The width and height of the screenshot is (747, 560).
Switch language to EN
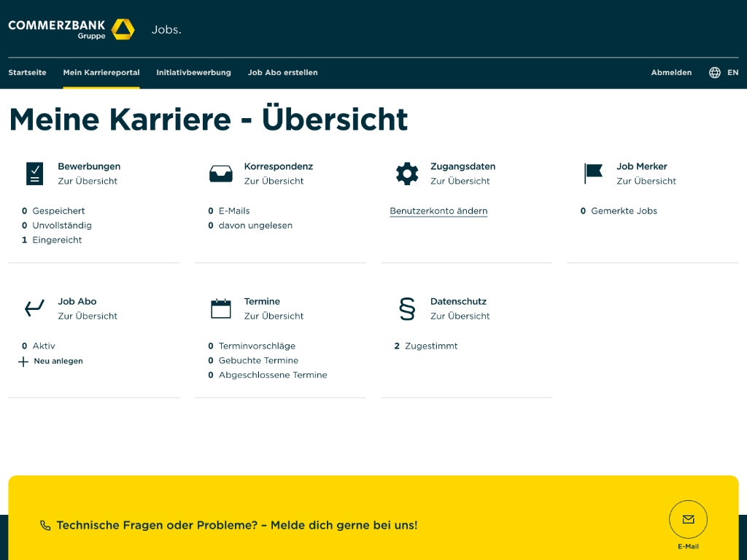[x=732, y=72]
